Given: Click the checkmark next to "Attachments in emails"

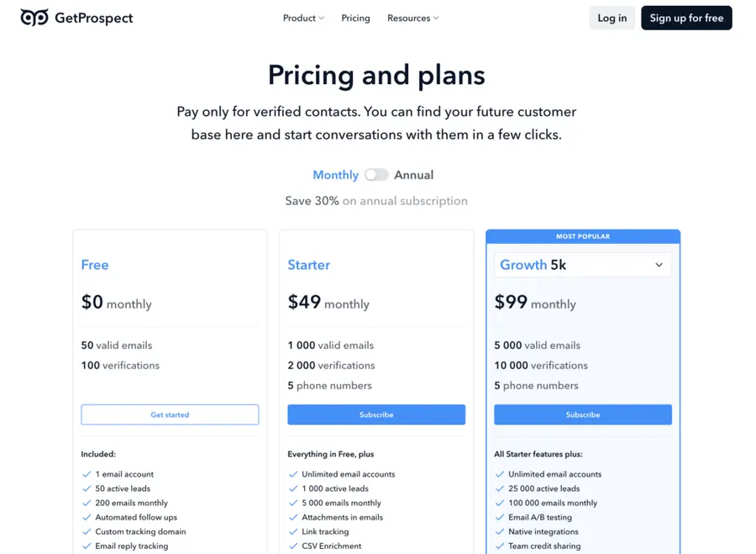Looking at the screenshot, I should 293,517.
